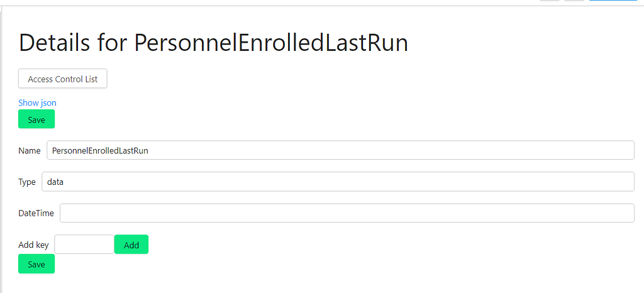Image resolution: width=644 pixels, height=293 pixels.
Task: Click the Show json link
Action: (x=37, y=102)
